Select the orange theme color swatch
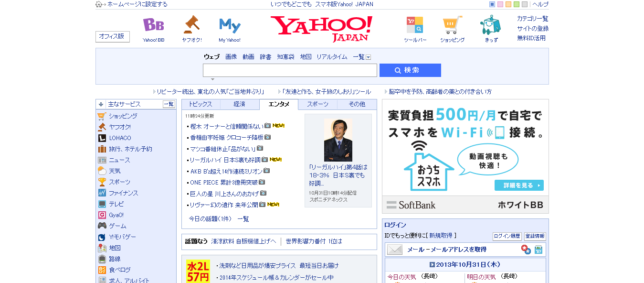 click(x=508, y=4)
